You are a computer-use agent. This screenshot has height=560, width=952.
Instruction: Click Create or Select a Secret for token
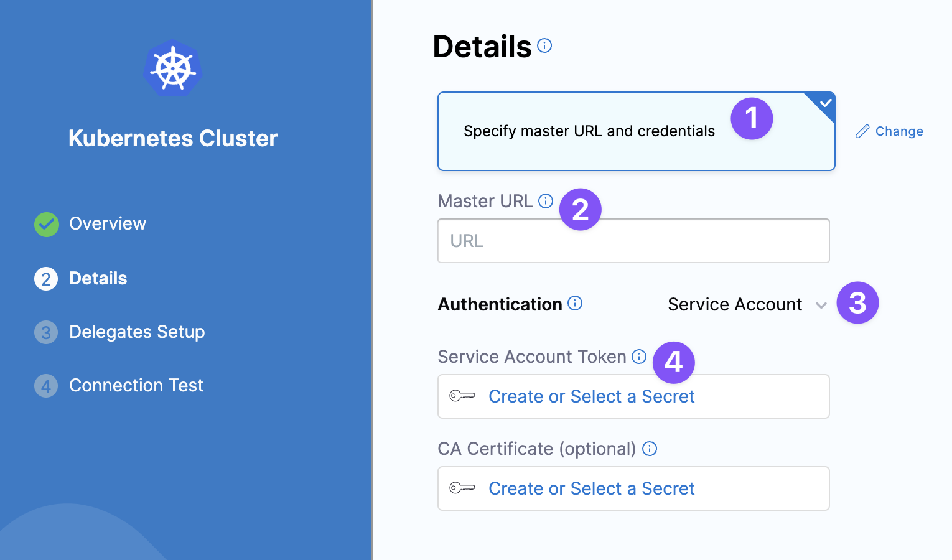click(x=591, y=396)
